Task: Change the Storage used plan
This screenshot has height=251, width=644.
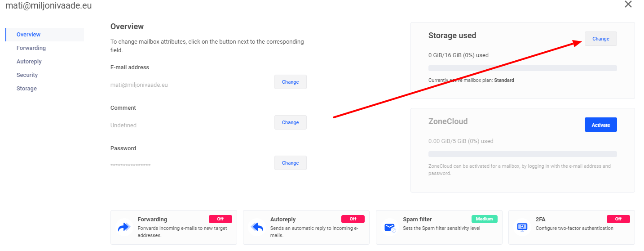Action: click(x=601, y=39)
